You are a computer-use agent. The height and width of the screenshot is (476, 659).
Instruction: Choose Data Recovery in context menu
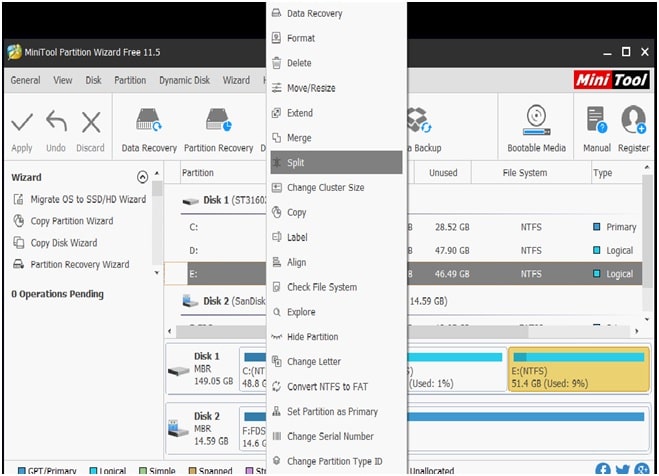pos(336,13)
